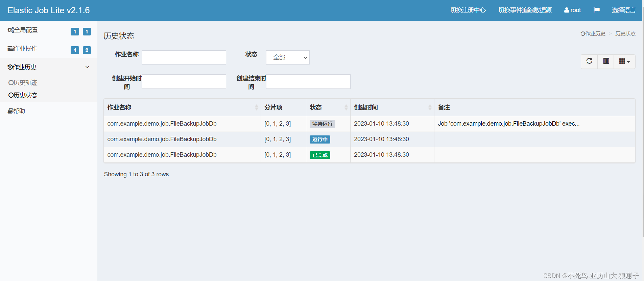
Task: Click Elastic Job Lite v2.1.6 title
Action: (49, 10)
